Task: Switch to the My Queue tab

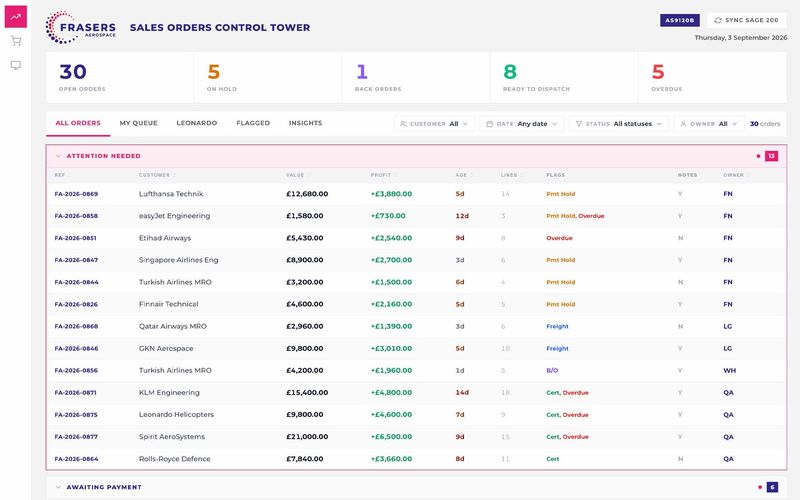Action: pyautogui.click(x=138, y=123)
